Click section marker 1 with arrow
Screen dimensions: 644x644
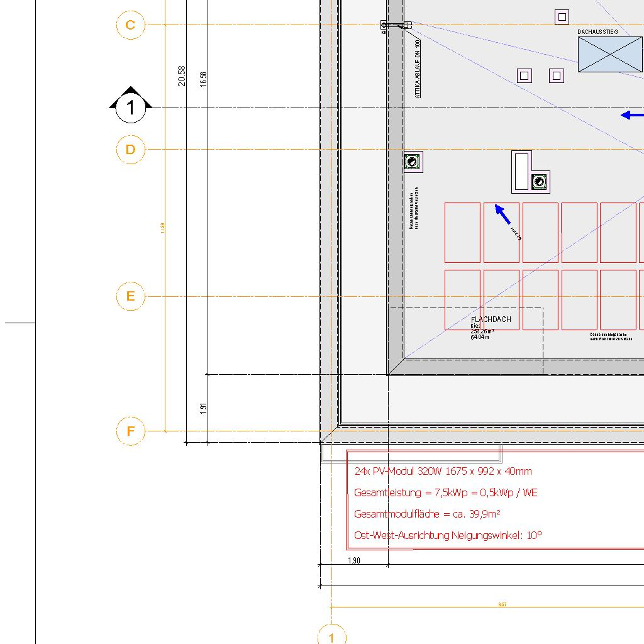[131, 108]
